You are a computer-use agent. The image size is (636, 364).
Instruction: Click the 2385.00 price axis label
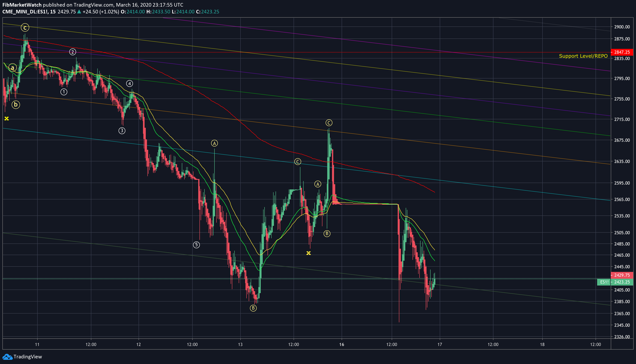pyautogui.click(x=622, y=302)
